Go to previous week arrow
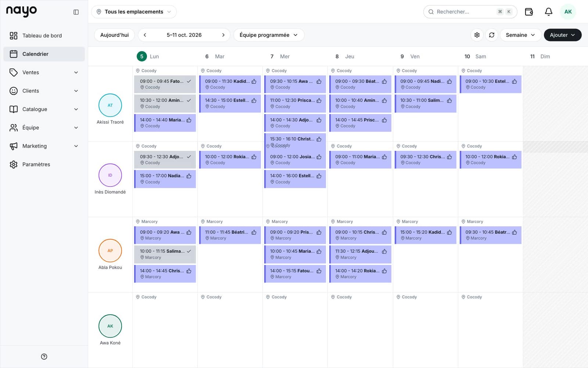Viewport: 588px width, 368px height. point(145,35)
